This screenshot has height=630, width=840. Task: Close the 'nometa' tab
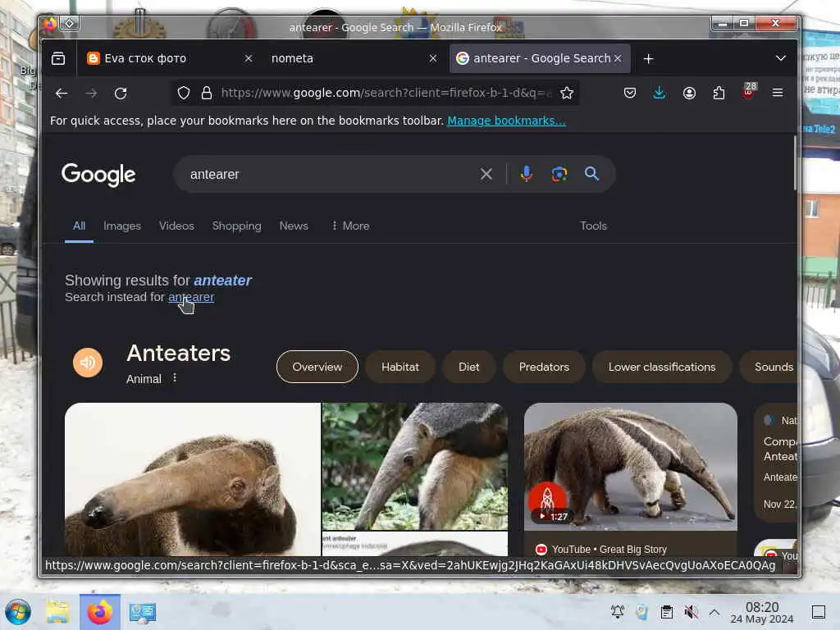pos(433,58)
